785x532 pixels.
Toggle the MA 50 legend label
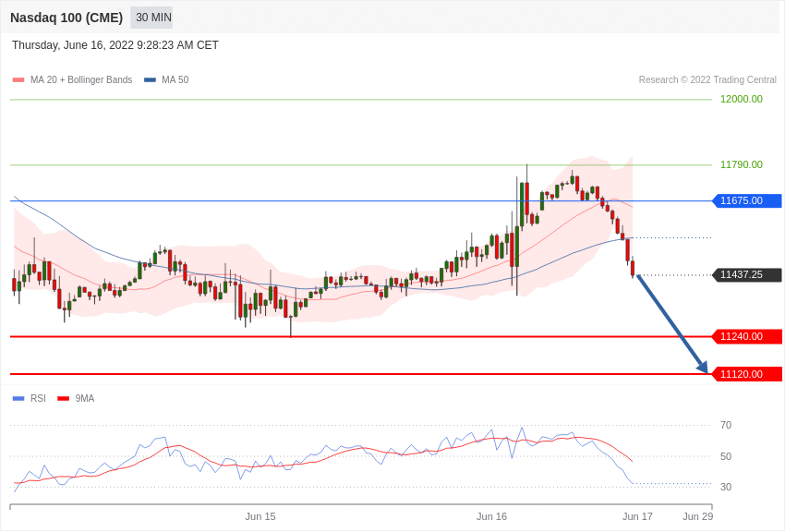175,80
